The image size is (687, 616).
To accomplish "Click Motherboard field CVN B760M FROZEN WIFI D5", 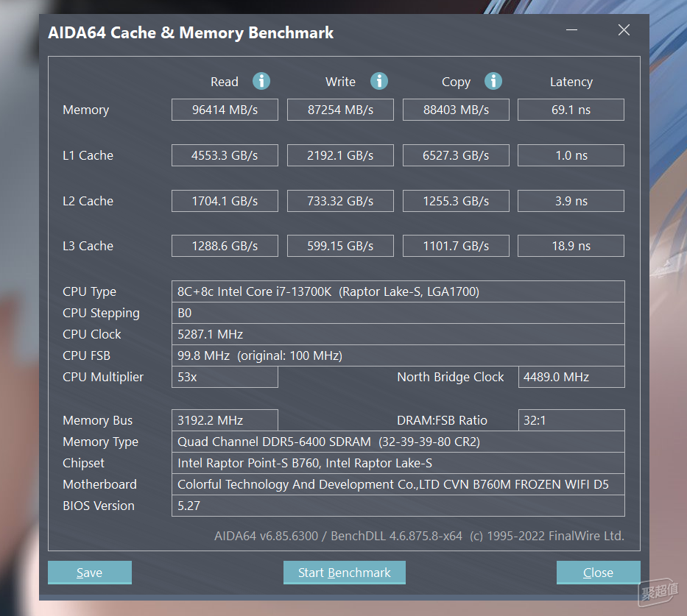I will click(398, 484).
